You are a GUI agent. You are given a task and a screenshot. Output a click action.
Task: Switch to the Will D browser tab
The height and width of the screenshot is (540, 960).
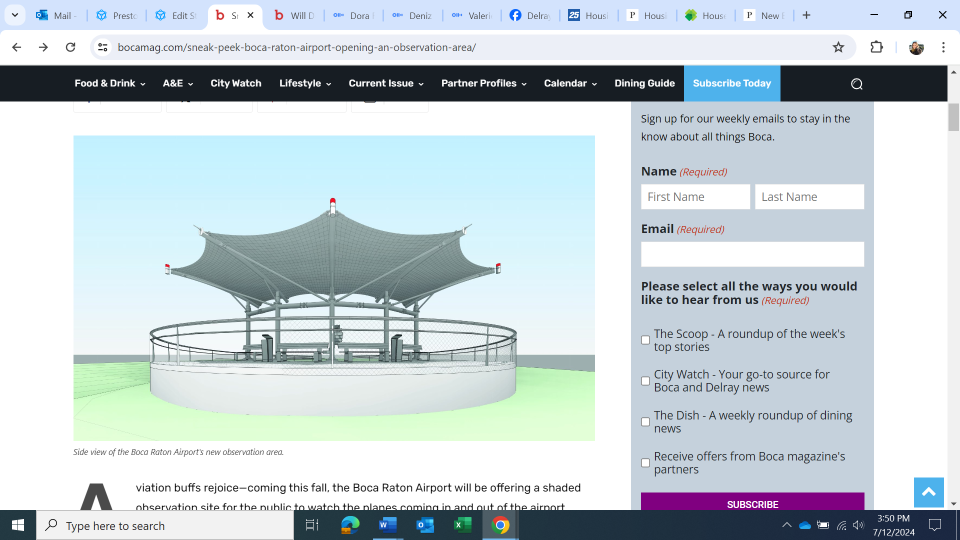click(x=294, y=15)
